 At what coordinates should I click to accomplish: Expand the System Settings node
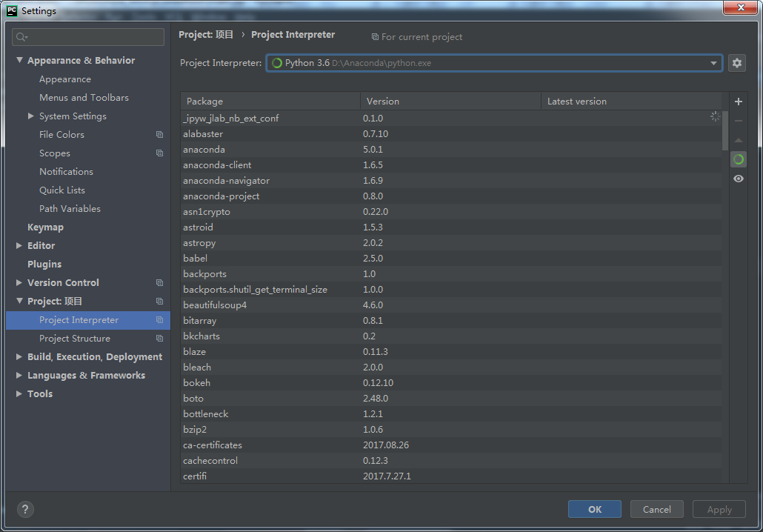coord(30,116)
